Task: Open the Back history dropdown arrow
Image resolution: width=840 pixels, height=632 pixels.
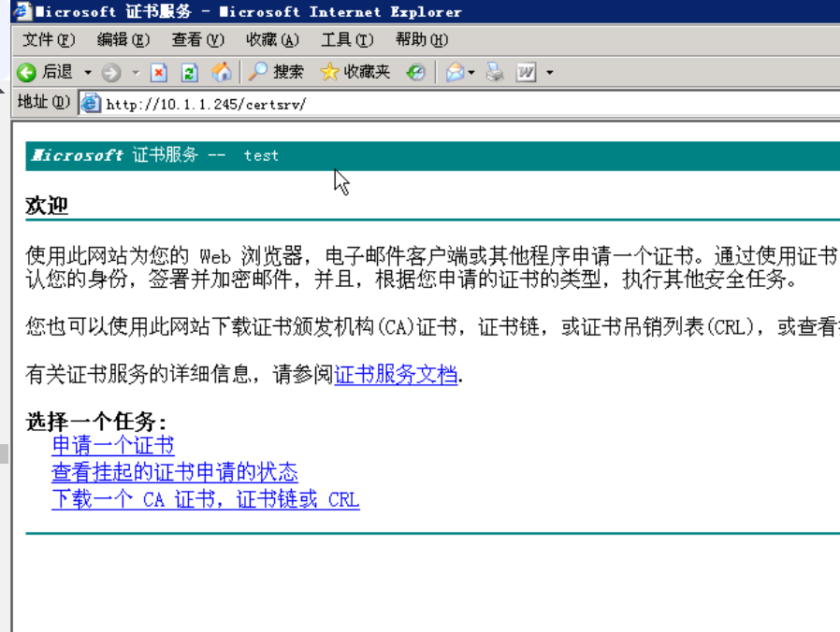Action: (88, 72)
